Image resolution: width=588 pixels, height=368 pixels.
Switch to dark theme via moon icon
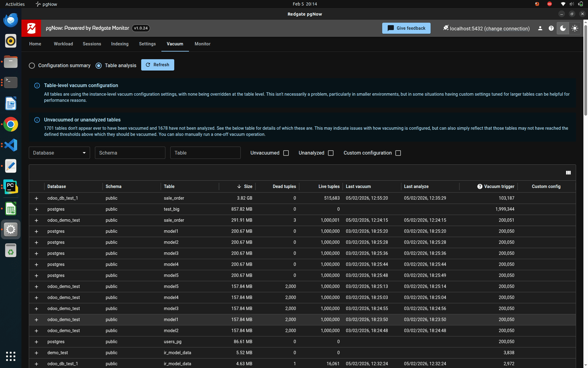click(563, 28)
